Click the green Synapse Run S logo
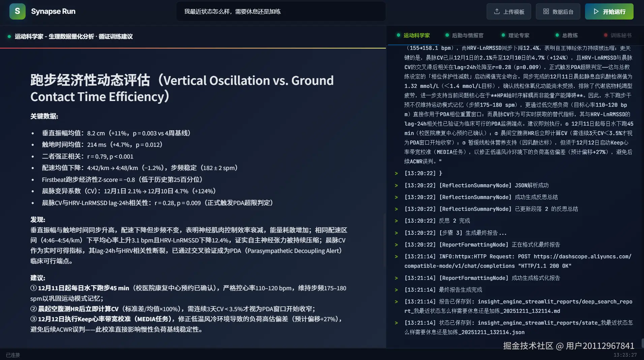The image size is (644, 360). [x=18, y=11]
